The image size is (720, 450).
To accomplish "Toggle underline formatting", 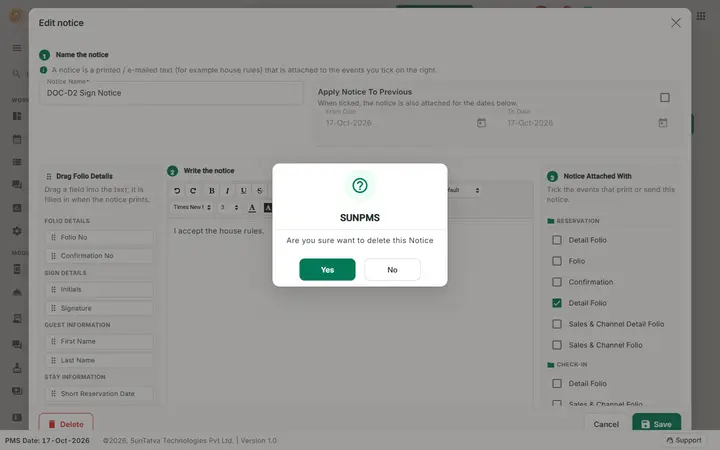I will click(x=243, y=191).
